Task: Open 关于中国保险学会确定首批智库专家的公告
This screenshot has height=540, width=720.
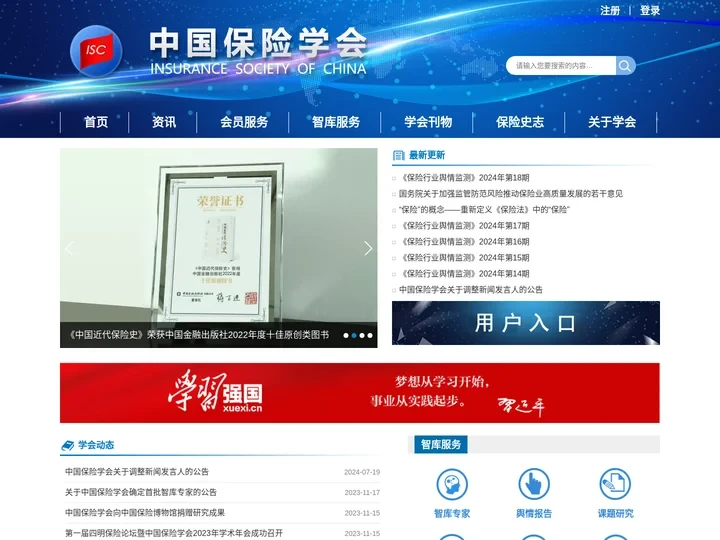Action: point(141,492)
